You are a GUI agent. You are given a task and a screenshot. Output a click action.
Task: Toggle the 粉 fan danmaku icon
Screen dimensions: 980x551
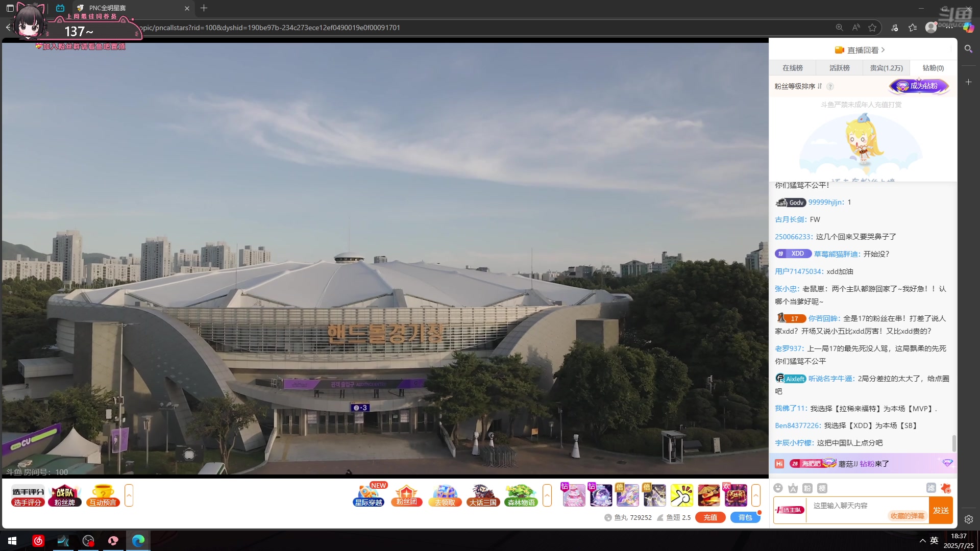point(807,488)
